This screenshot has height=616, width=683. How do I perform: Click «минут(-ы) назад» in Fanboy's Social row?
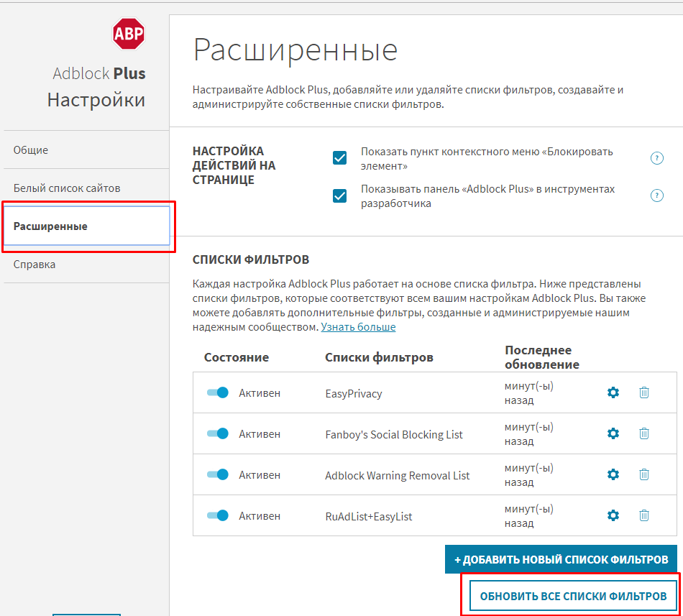click(529, 434)
